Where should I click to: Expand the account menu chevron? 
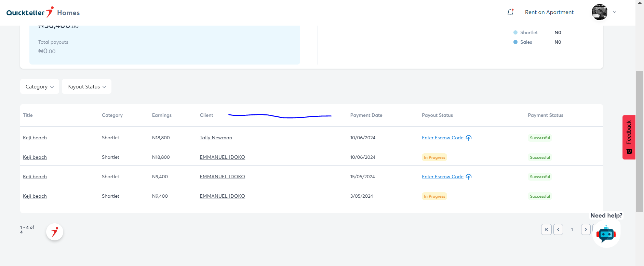615,12
